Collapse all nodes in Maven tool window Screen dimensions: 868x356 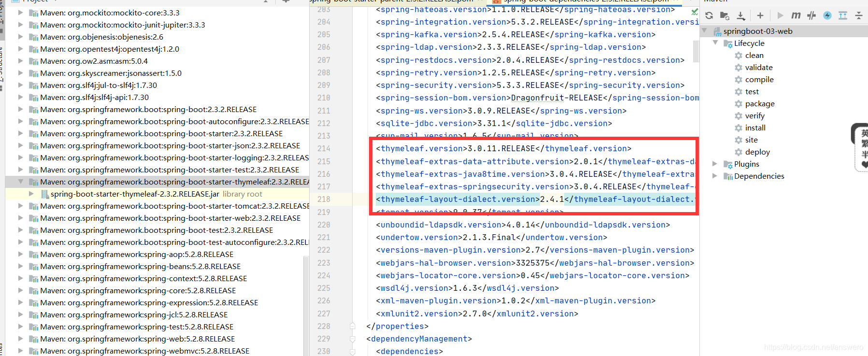(x=859, y=15)
